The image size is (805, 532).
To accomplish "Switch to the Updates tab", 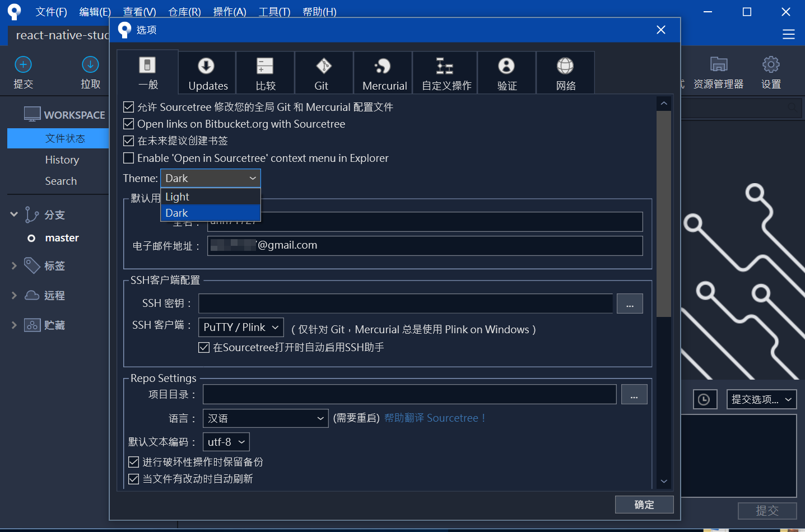I will coord(208,72).
